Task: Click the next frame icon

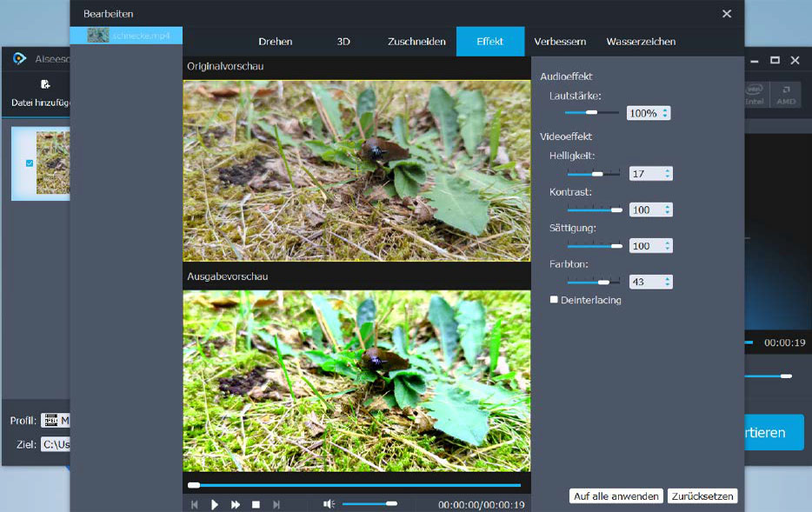Action: [x=276, y=504]
